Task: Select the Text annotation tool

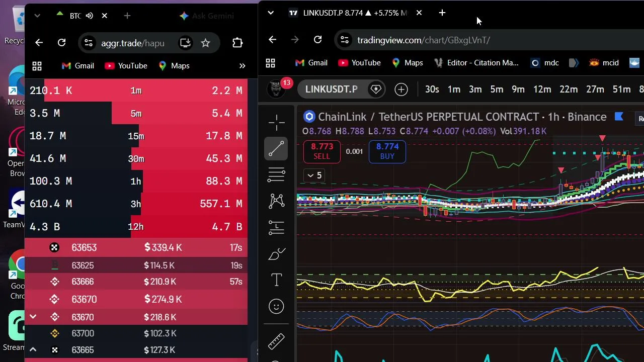Action: click(x=276, y=280)
